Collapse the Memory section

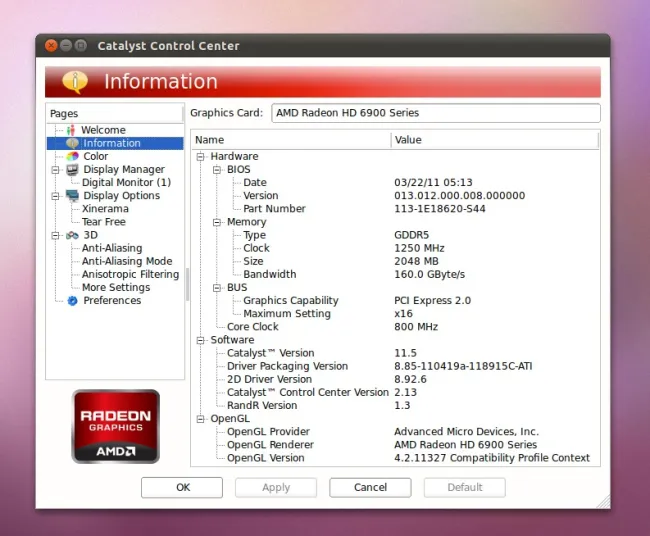tap(217, 223)
